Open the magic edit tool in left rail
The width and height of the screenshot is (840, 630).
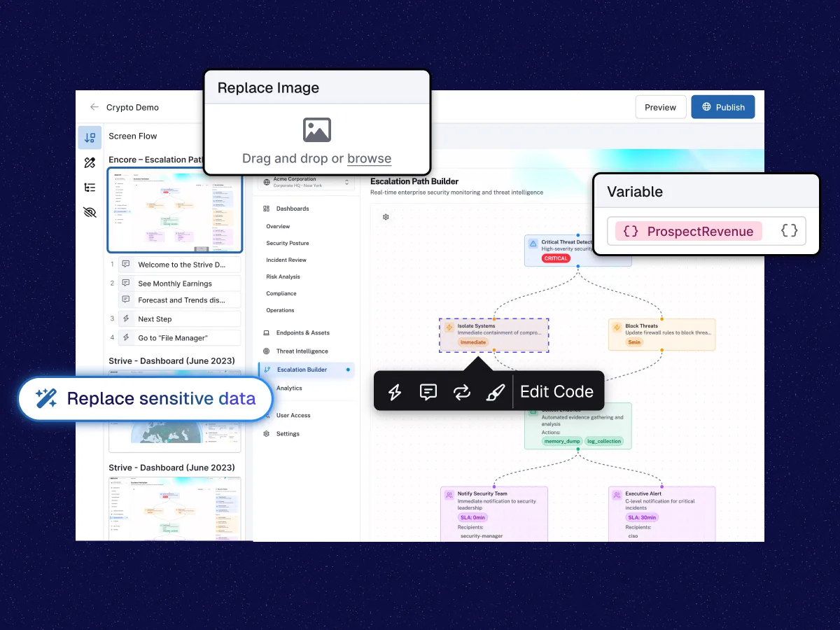coord(90,163)
